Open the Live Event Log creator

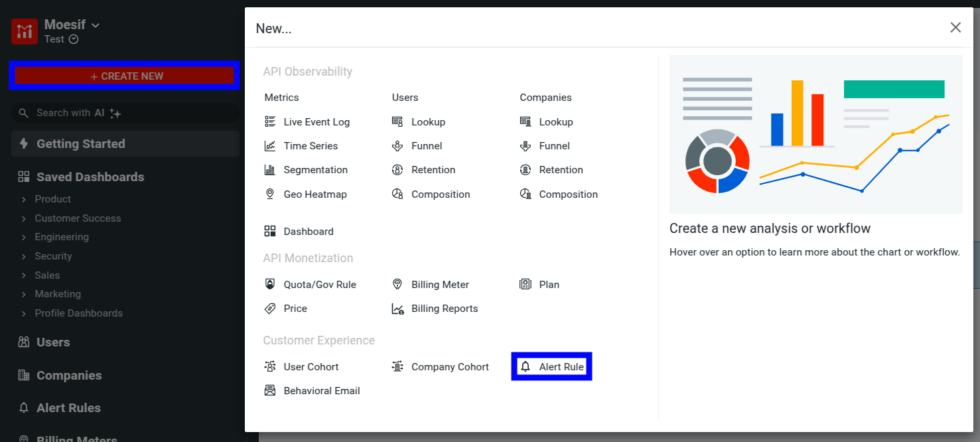coord(315,121)
